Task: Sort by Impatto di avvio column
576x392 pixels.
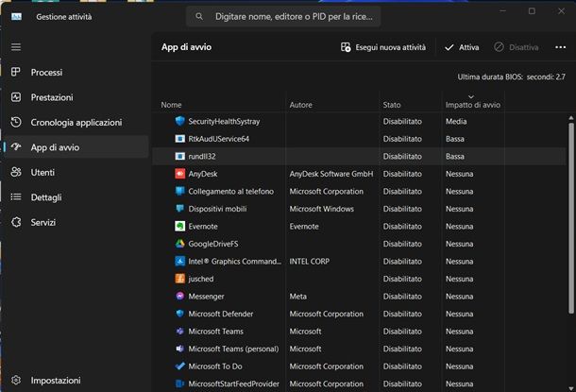Action: point(473,105)
